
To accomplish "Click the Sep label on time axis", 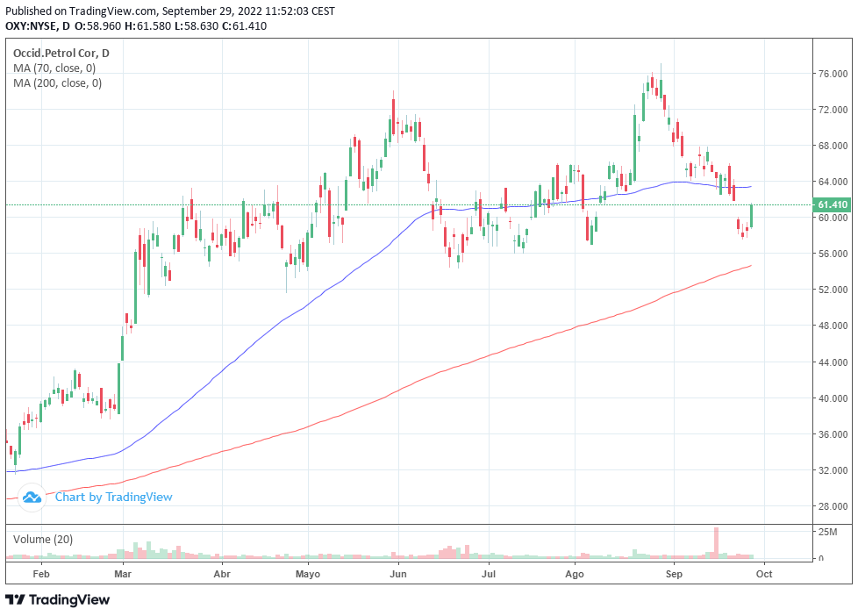I will tap(674, 574).
